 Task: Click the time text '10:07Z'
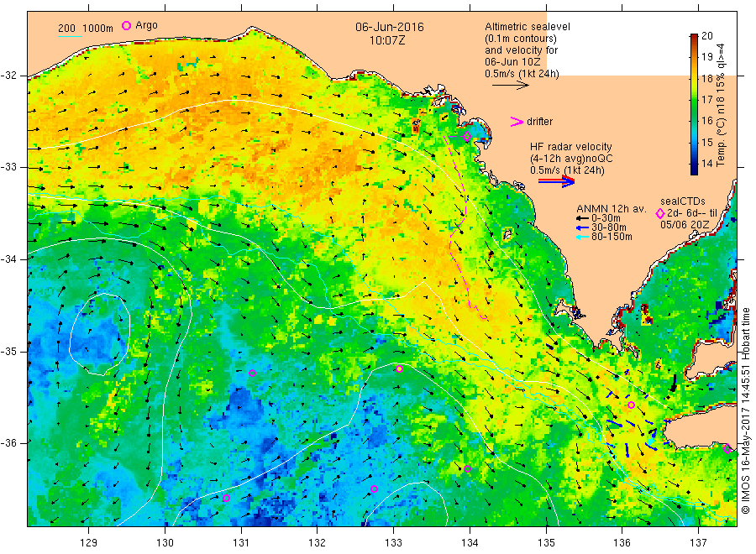click(387, 40)
